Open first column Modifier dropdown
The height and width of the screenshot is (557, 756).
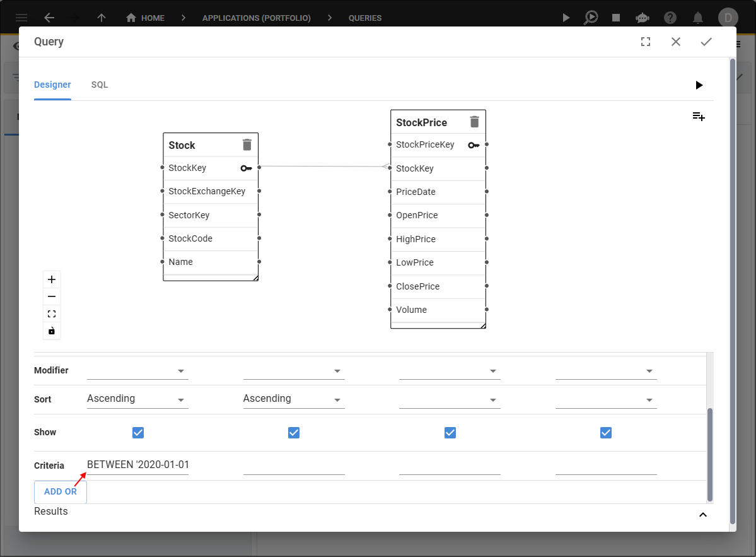tap(137, 370)
